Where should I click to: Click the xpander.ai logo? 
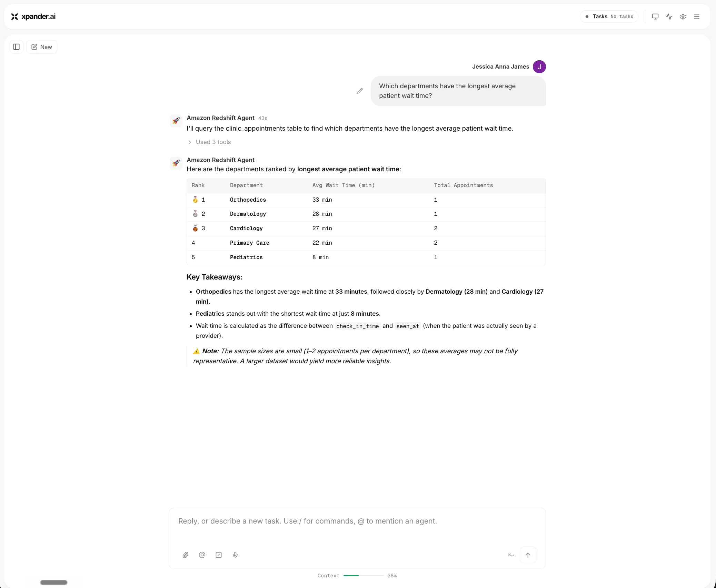click(x=33, y=17)
